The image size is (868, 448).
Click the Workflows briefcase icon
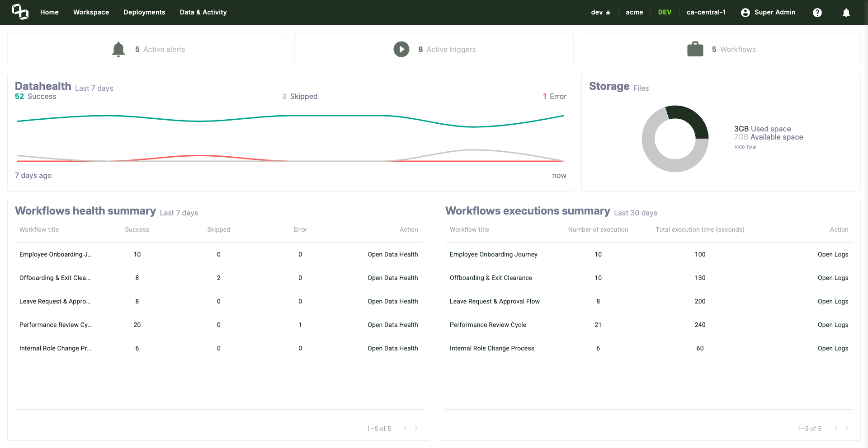695,49
